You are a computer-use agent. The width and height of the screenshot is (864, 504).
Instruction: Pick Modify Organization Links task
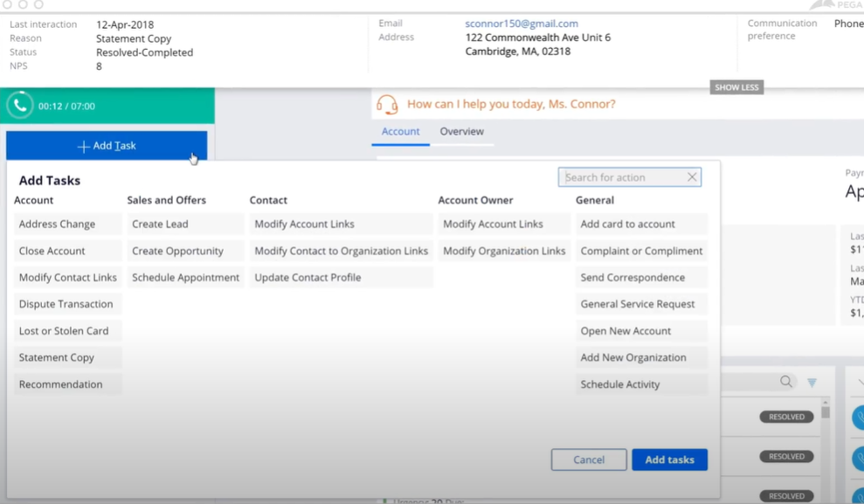(504, 251)
